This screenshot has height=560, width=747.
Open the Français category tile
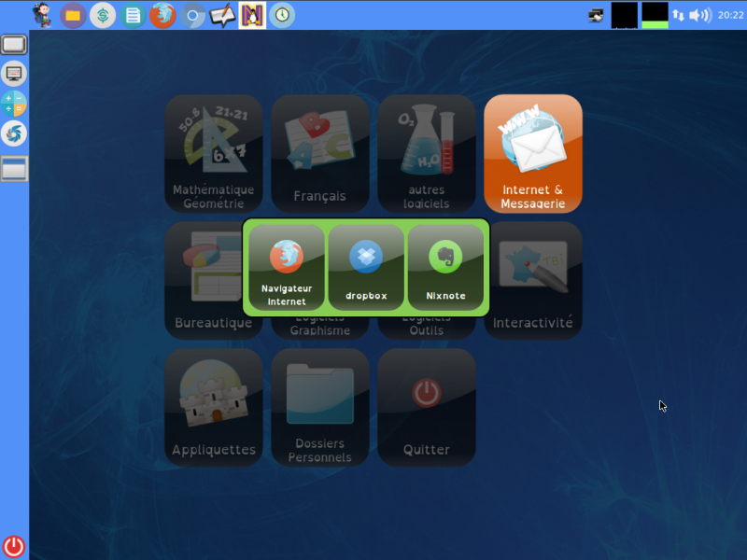tap(320, 153)
